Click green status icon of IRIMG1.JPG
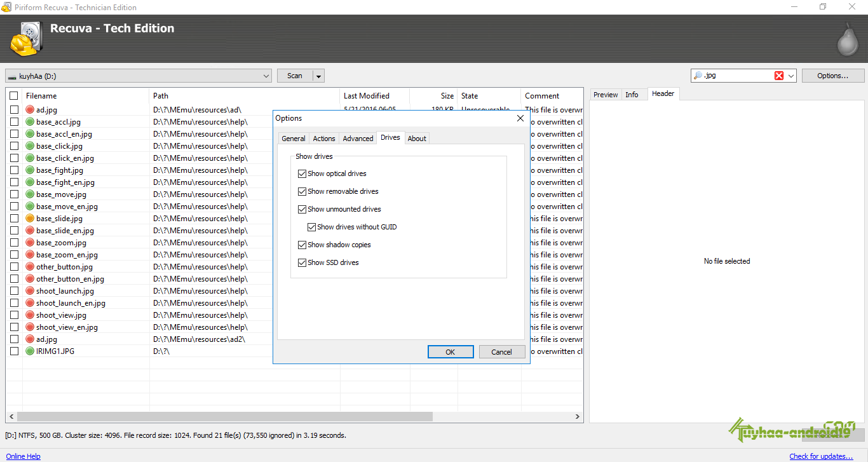This screenshot has width=868, height=462. (30, 351)
